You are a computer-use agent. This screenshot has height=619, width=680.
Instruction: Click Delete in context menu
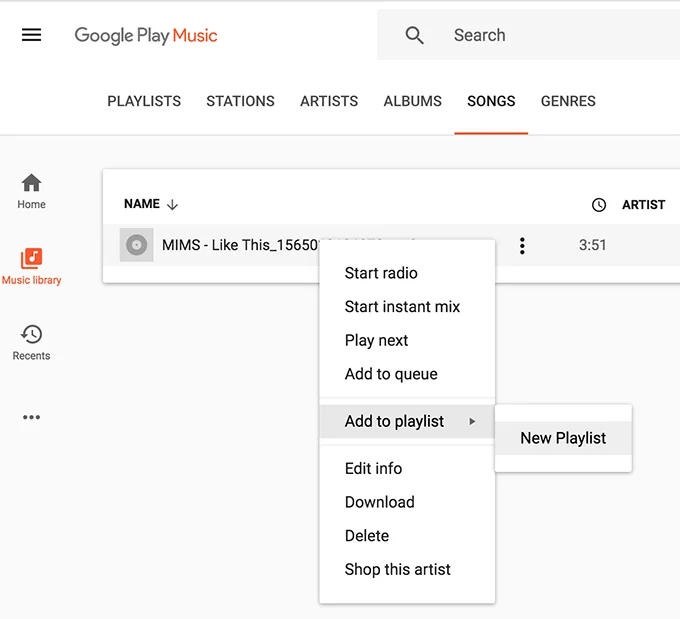pos(407,536)
